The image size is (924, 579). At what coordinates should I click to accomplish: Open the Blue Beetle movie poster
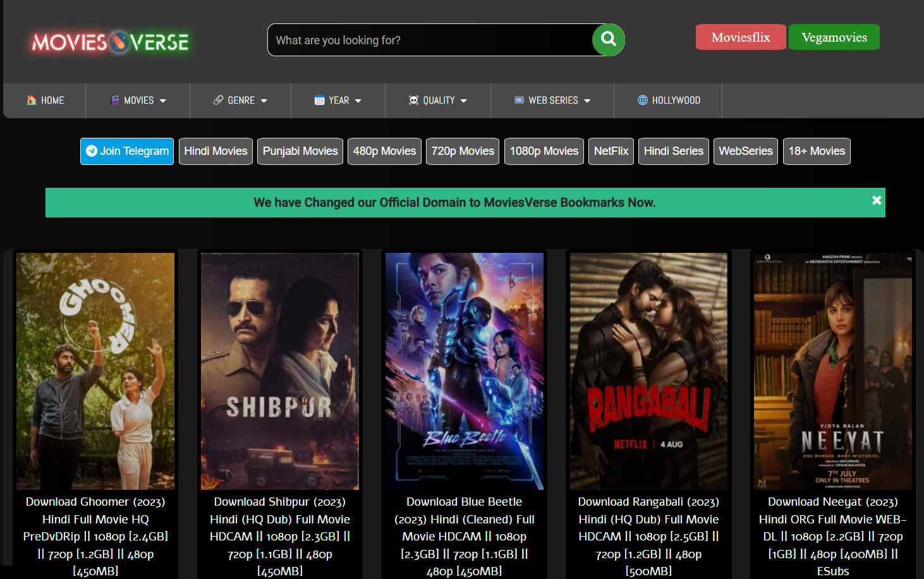[465, 371]
